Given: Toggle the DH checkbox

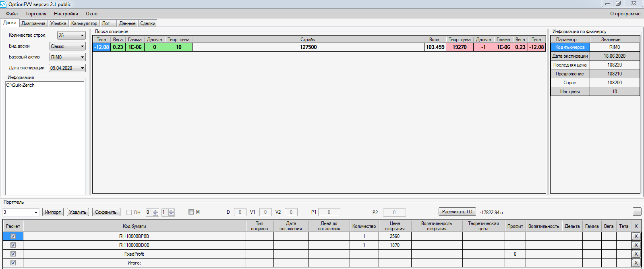Looking at the screenshot, I should pos(129,212).
